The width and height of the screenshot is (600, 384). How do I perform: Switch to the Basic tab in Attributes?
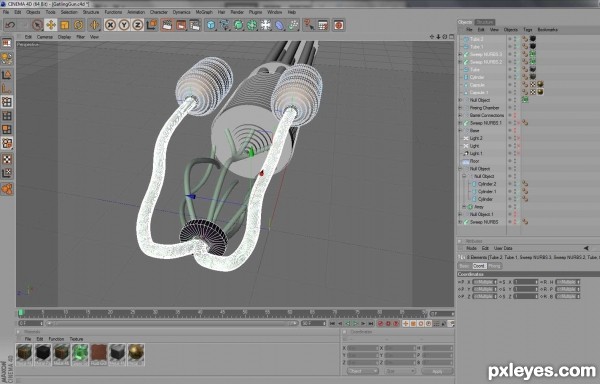tap(465, 266)
